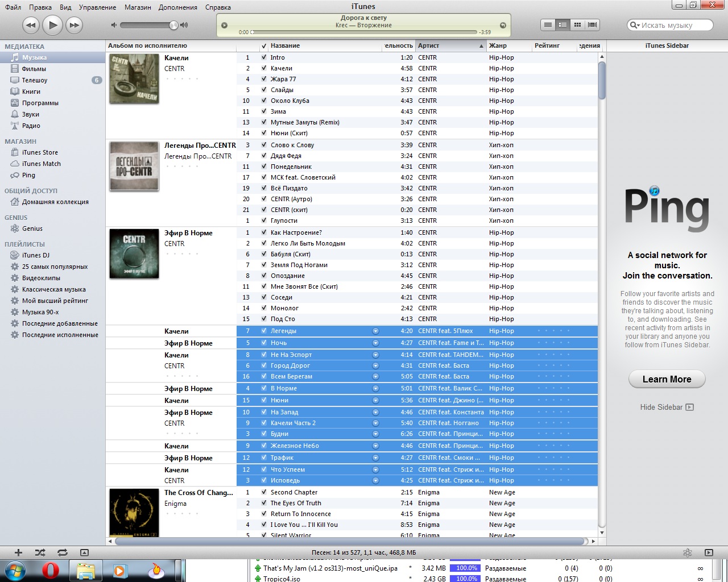
Task: Open the Ping dropdown for В Норме
Action: [x=375, y=388]
